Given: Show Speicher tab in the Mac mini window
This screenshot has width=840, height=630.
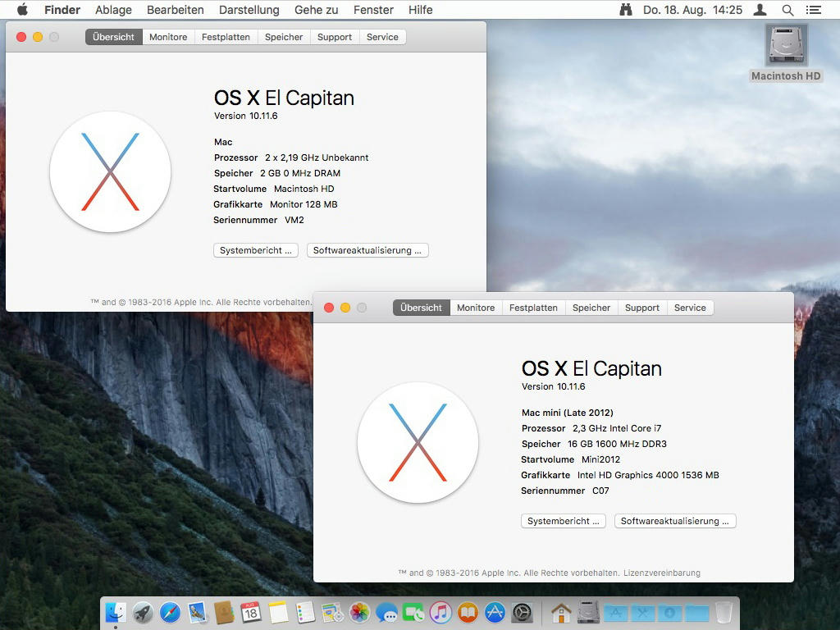Looking at the screenshot, I should click(591, 308).
